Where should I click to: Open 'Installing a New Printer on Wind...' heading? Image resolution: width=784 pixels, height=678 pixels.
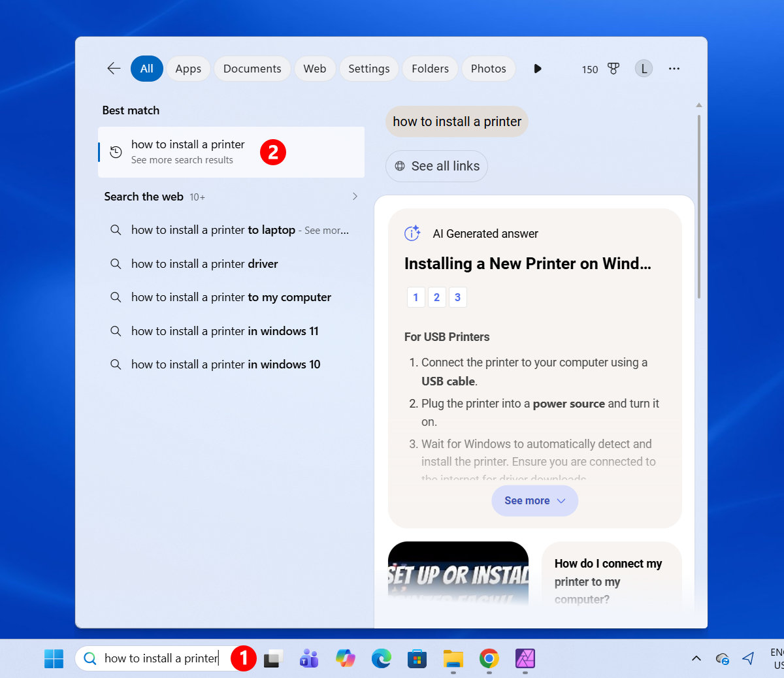click(x=528, y=264)
